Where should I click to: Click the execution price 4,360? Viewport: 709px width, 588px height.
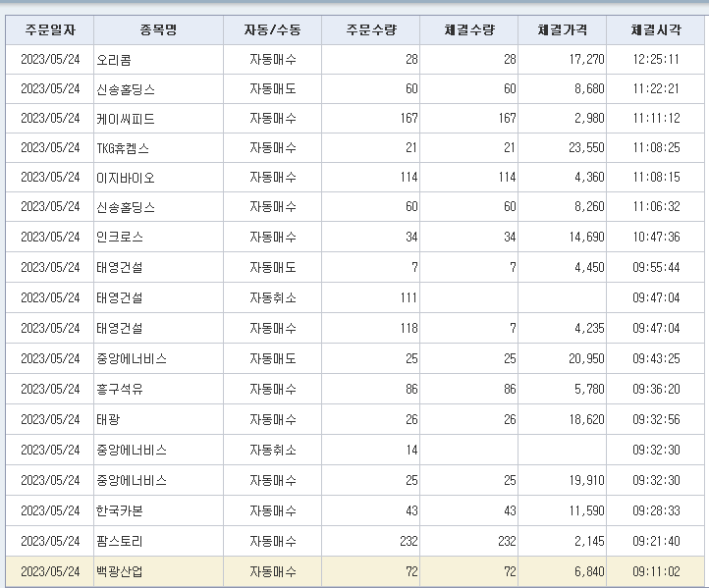point(589,177)
